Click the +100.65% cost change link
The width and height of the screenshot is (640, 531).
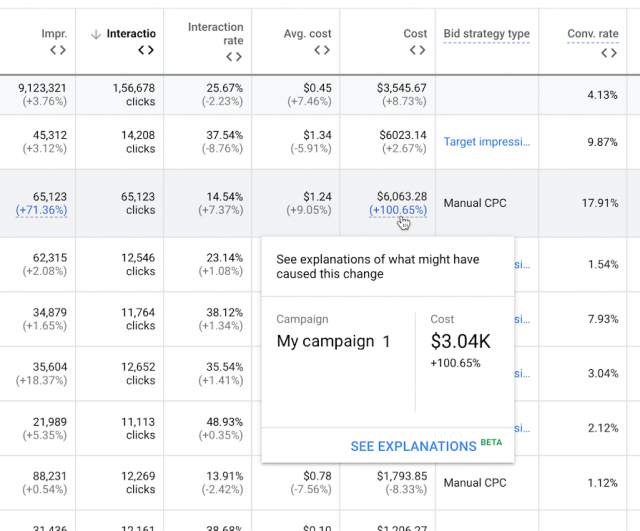[397, 211]
